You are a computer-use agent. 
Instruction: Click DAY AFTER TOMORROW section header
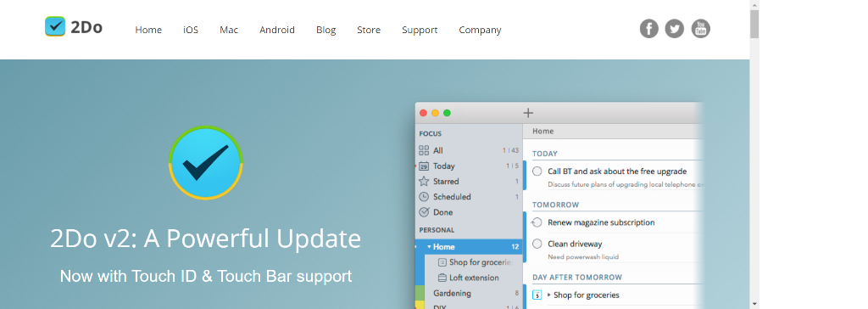[x=576, y=277]
